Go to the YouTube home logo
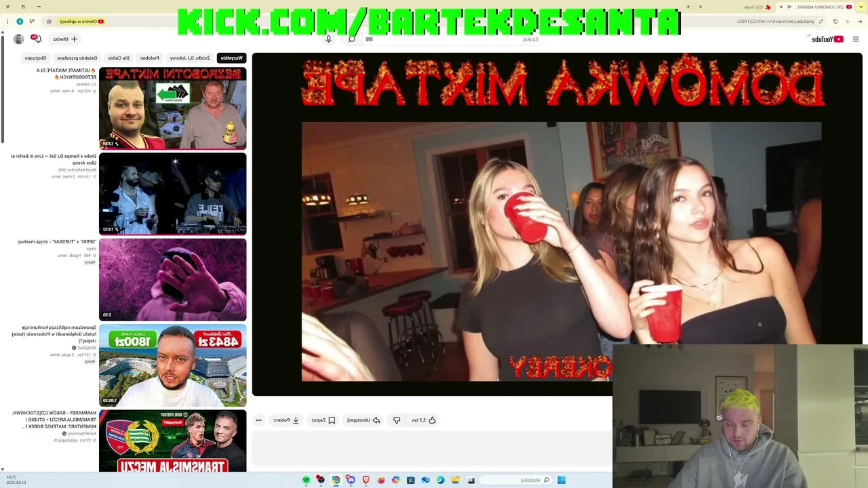Image resolution: width=868 pixels, height=488 pixels. pyautogui.click(x=827, y=39)
